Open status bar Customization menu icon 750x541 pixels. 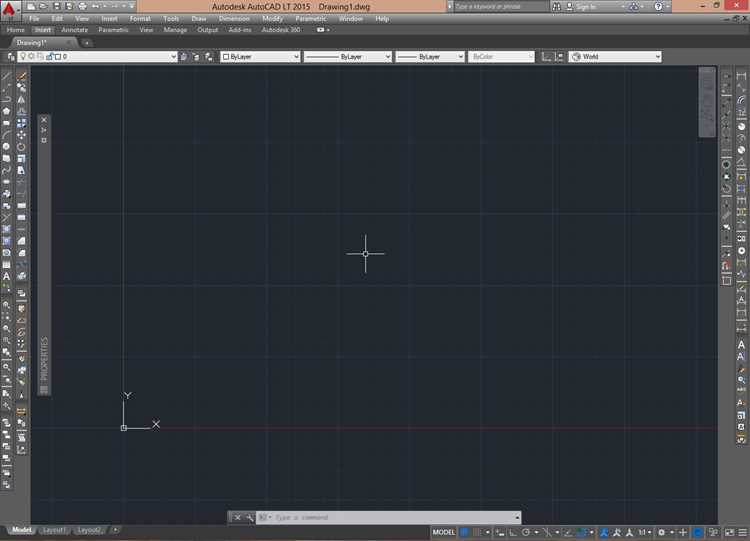[x=742, y=532]
